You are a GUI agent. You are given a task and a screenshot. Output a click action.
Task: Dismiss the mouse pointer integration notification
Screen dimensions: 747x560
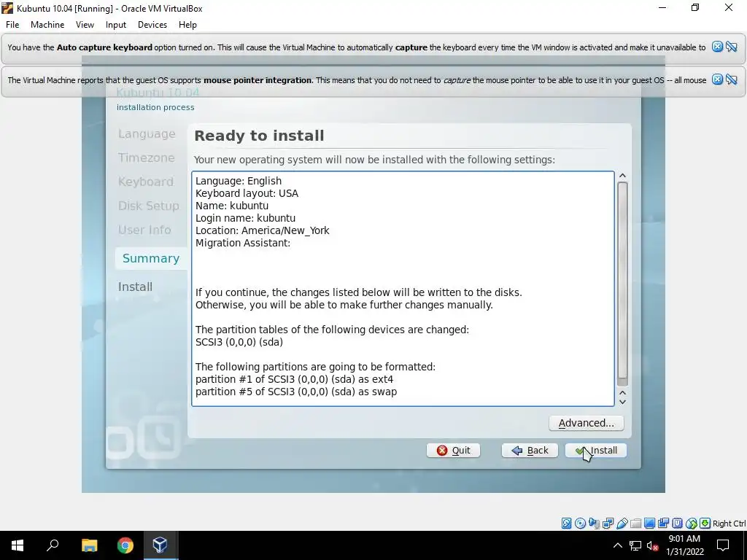[x=717, y=79]
